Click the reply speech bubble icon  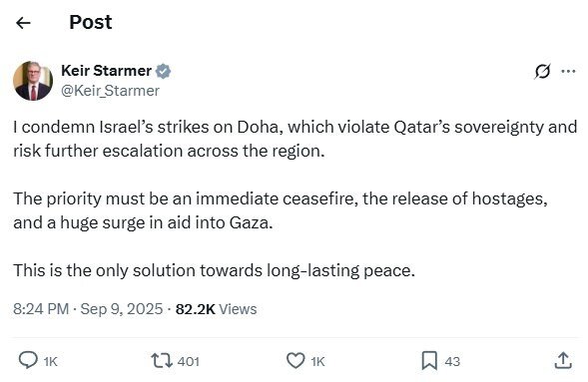pos(28,361)
